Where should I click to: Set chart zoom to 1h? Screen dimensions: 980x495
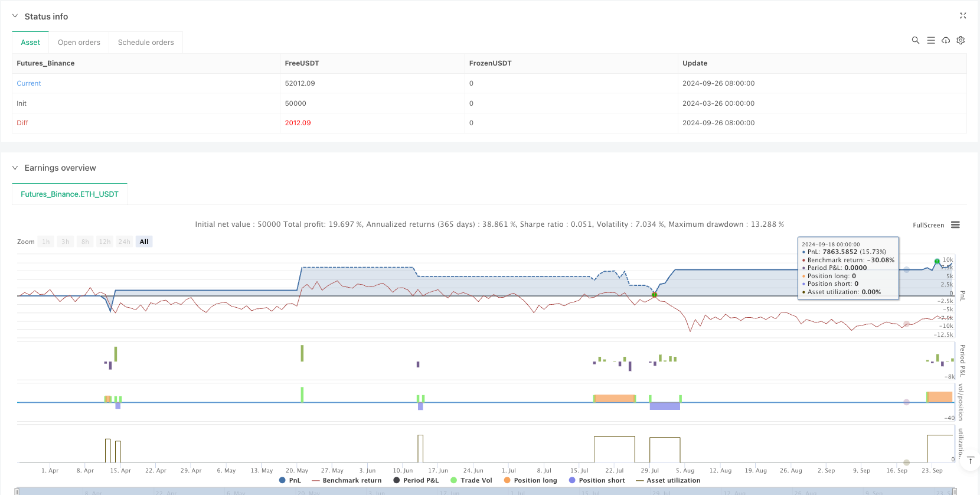point(46,242)
